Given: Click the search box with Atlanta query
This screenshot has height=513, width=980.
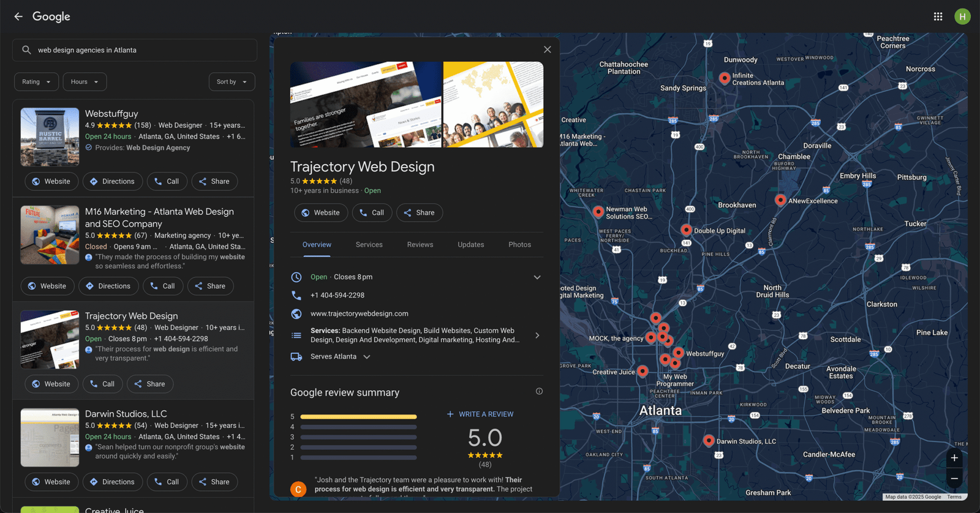Looking at the screenshot, I should [x=135, y=50].
